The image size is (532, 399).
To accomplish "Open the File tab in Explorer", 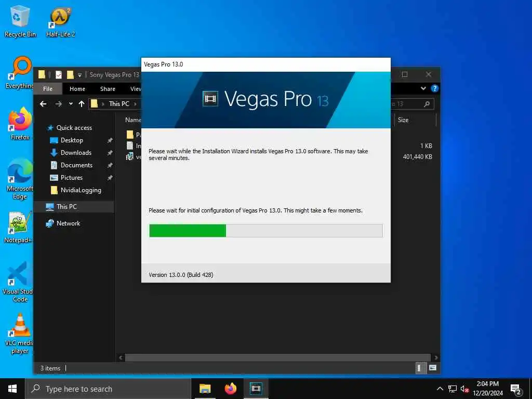I will 48,89.
